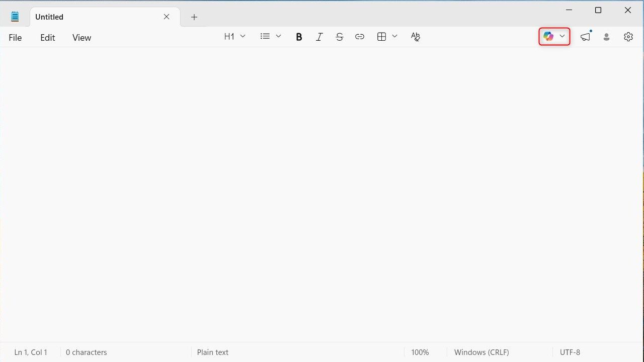Click the bulleted list icon
Image resolution: width=644 pixels, height=362 pixels.
click(x=265, y=36)
